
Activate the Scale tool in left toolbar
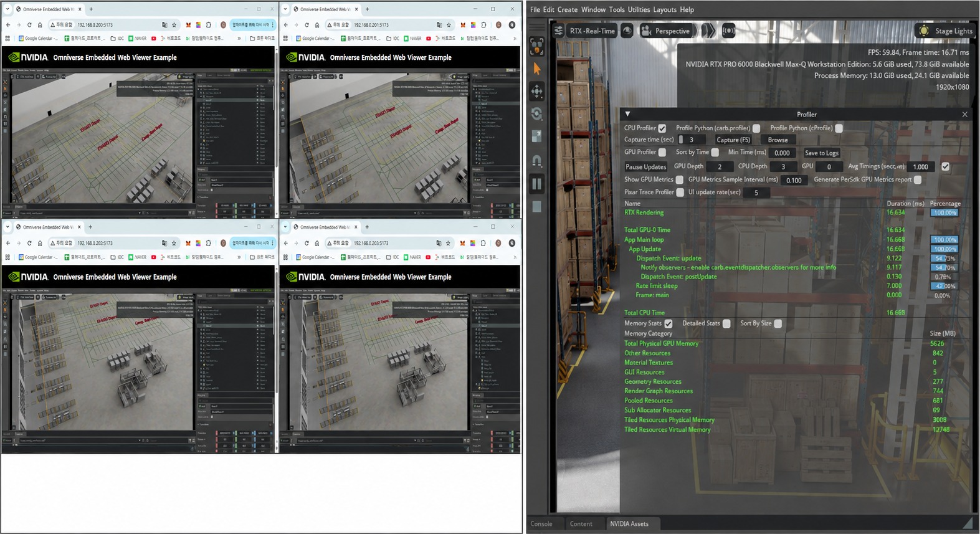pos(536,136)
